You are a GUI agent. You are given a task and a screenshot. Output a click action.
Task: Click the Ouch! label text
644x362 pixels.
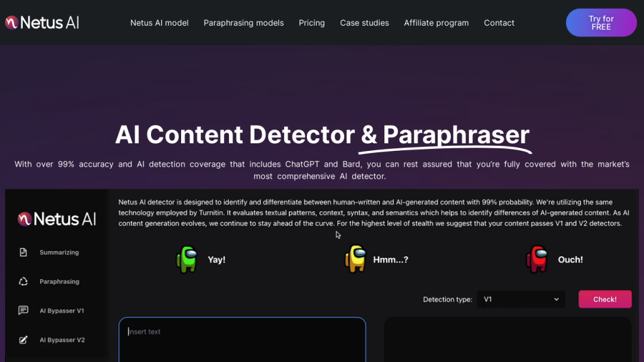click(x=570, y=260)
